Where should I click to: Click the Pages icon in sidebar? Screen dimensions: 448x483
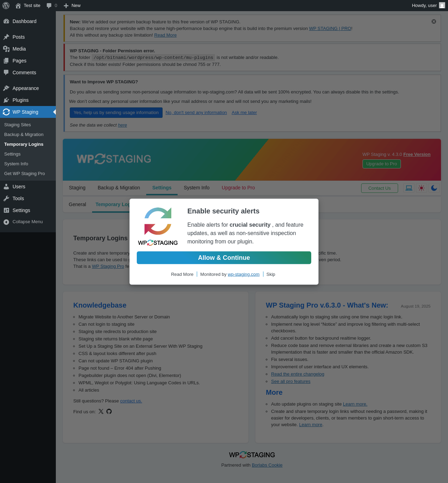click(6, 61)
